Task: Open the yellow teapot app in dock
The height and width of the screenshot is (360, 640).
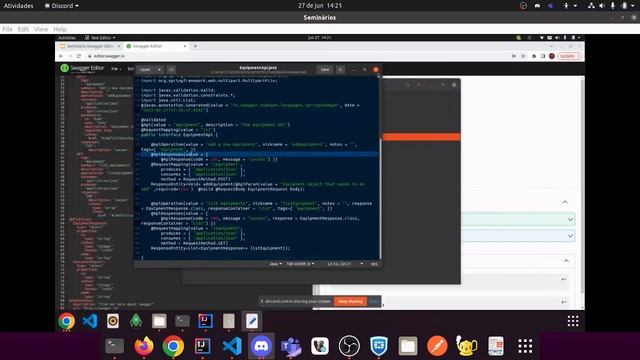Action: point(467,346)
